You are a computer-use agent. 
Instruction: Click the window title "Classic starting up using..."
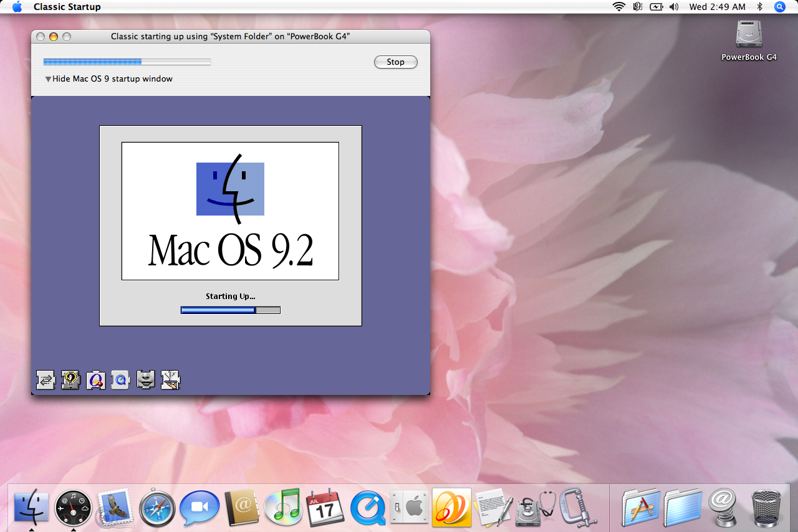231,37
